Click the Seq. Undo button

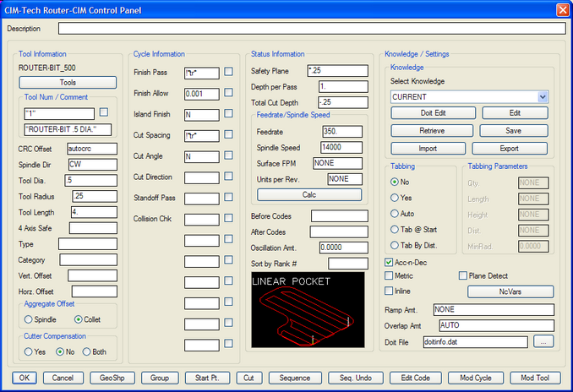356,378
